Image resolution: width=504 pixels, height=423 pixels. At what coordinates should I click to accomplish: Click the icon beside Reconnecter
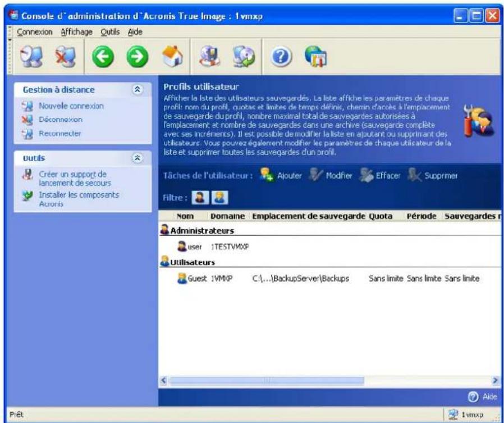tap(28, 134)
